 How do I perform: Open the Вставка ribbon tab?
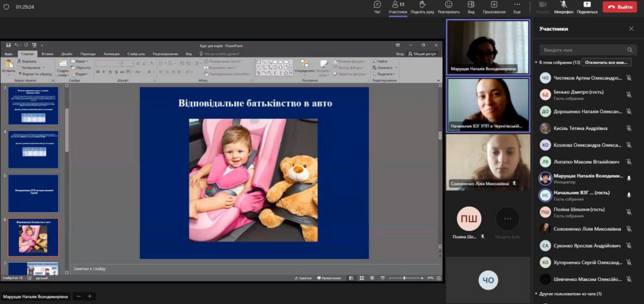click(48, 54)
